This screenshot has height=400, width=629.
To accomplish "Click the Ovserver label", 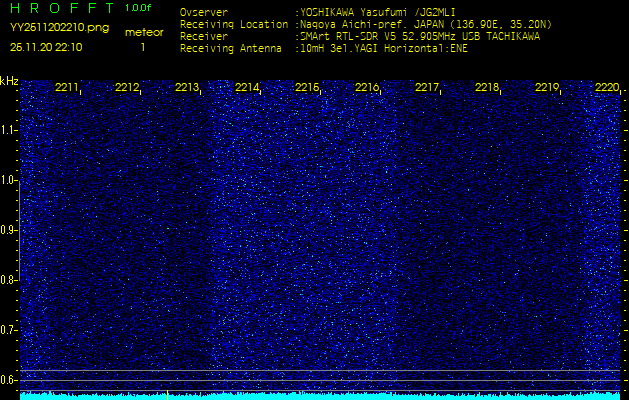I will tap(204, 12).
